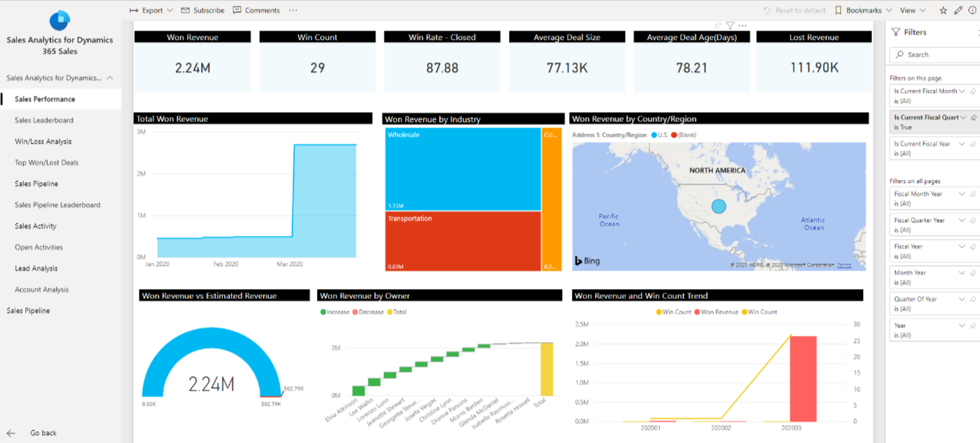Expand the Year filter card

(962, 326)
